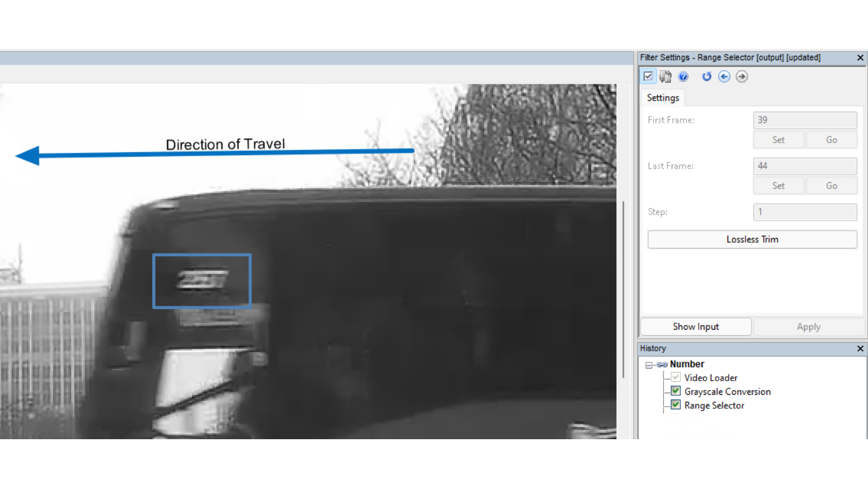Select the Range Selector filter in History

pos(714,406)
